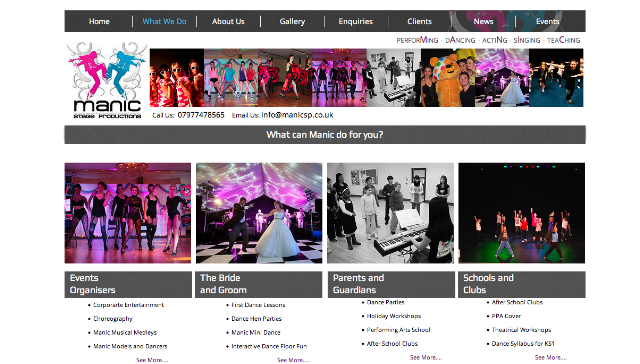
Task: Open the Corporate Entertainment link
Action: tap(128, 305)
